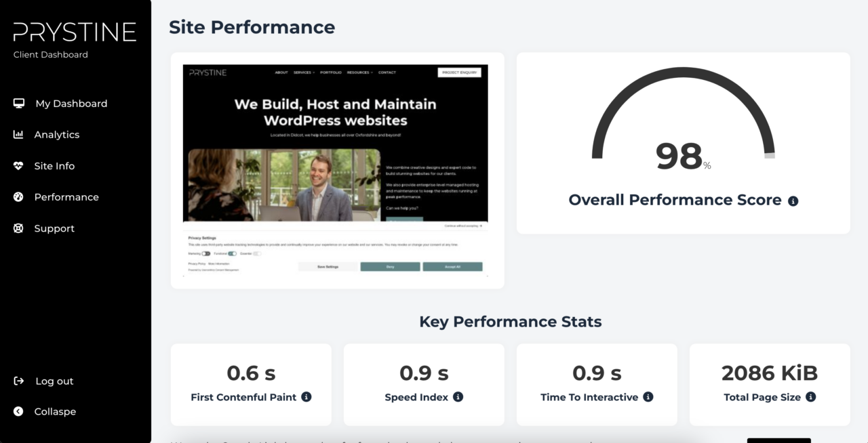Image resolution: width=868 pixels, height=443 pixels.
Task: Click the Total Page Size label
Action: point(762,398)
